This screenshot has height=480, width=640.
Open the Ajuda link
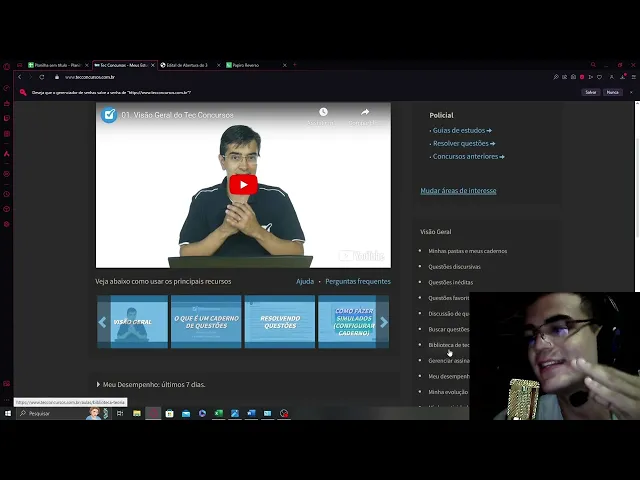(x=305, y=281)
